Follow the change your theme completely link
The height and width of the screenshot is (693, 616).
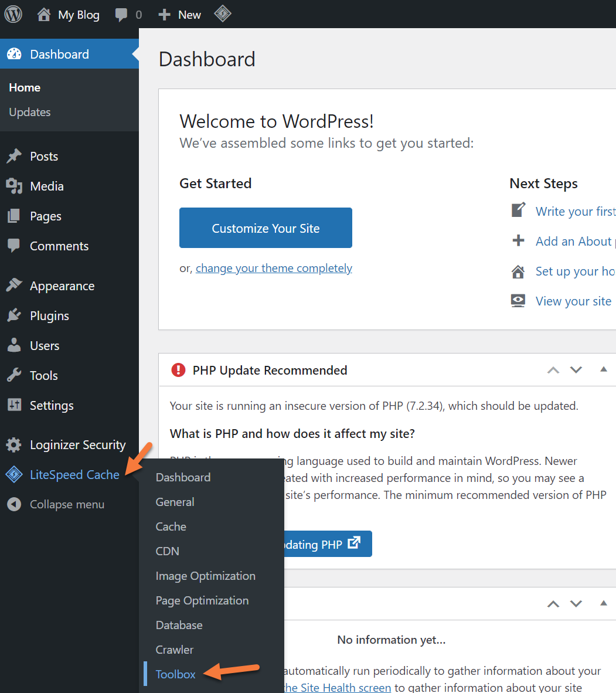tap(274, 269)
